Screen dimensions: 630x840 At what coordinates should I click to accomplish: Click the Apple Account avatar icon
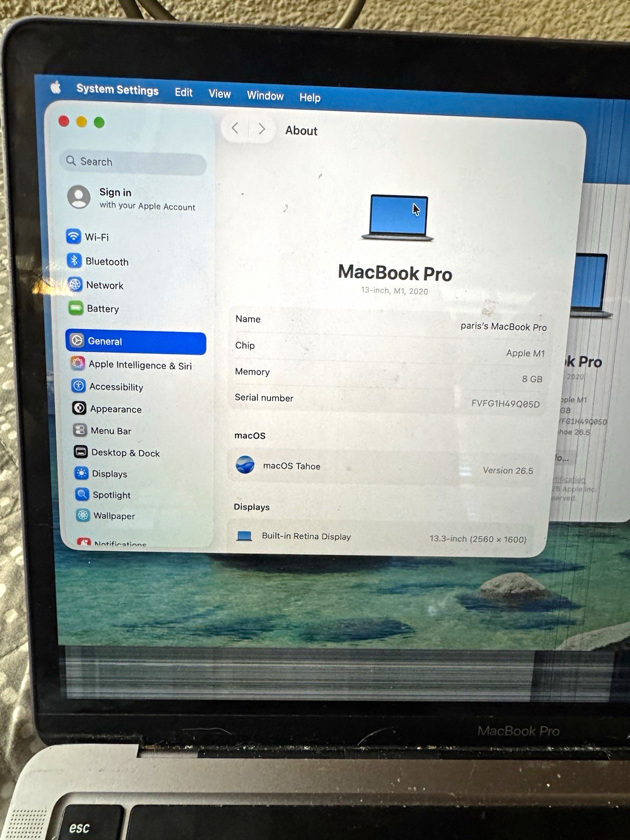79,197
